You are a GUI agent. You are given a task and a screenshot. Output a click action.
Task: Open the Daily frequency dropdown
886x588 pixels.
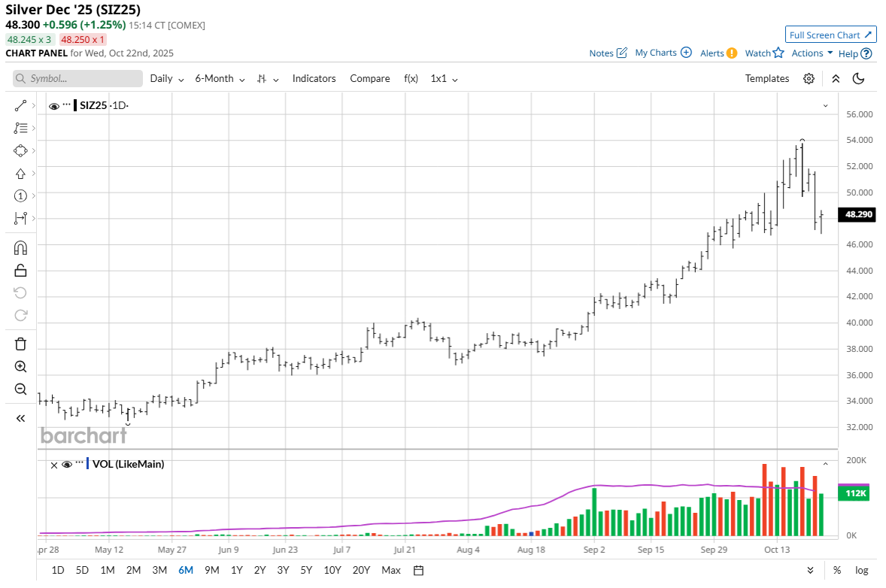pos(167,78)
